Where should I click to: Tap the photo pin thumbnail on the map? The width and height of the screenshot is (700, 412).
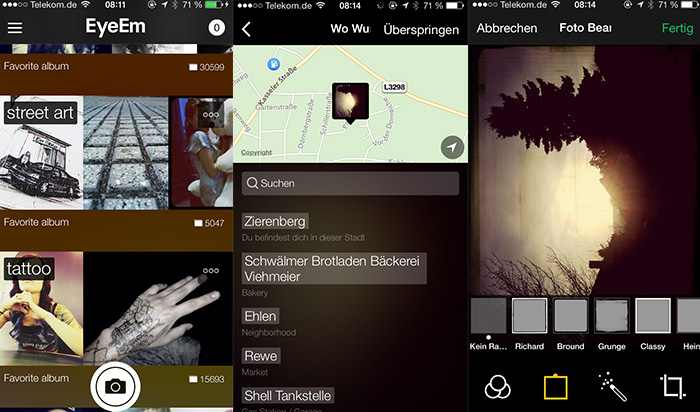click(350, 102)
